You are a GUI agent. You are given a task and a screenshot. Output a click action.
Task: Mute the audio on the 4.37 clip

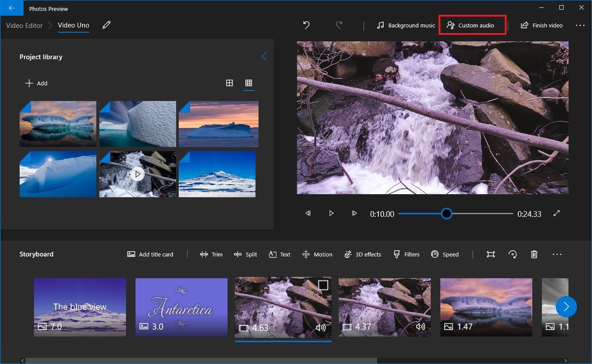pos(420,327)
